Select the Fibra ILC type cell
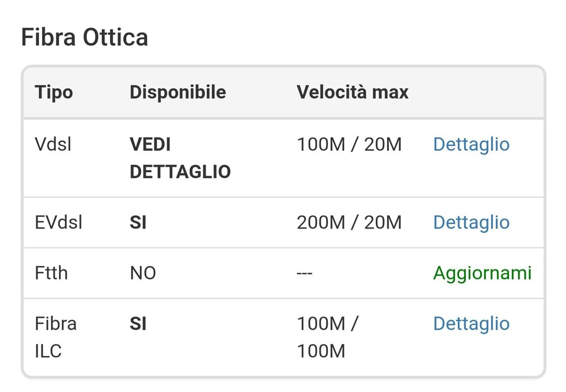 click(55, 337)
